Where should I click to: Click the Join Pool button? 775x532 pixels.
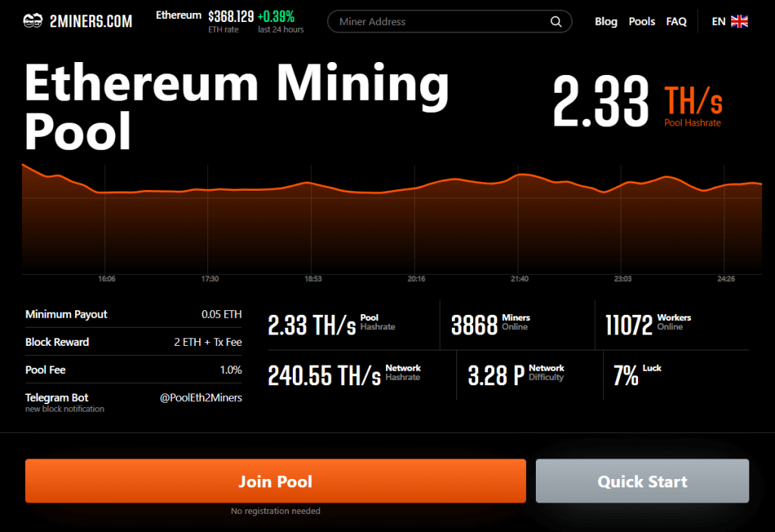click(x=275, y=481)
